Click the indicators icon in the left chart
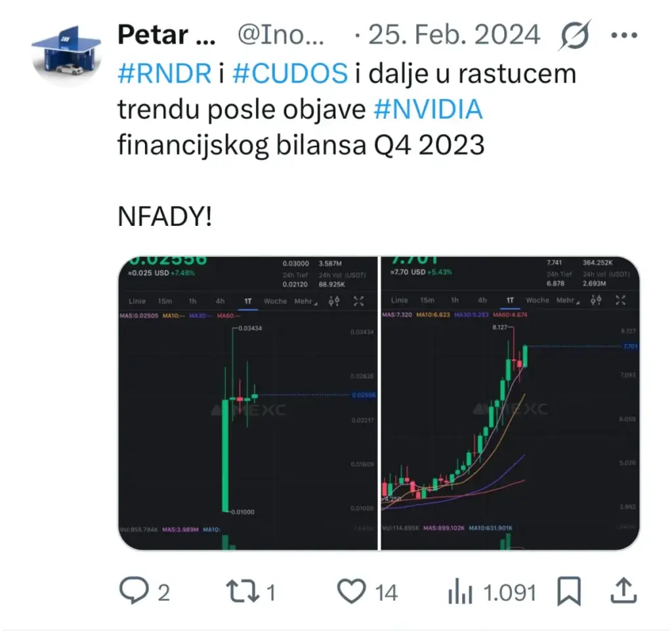The height and width of the screenshot is (631, 672). tap(334, 301)
